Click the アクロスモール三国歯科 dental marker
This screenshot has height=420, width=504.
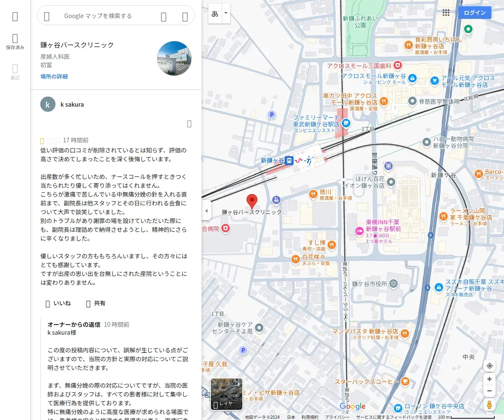[397, 65]
